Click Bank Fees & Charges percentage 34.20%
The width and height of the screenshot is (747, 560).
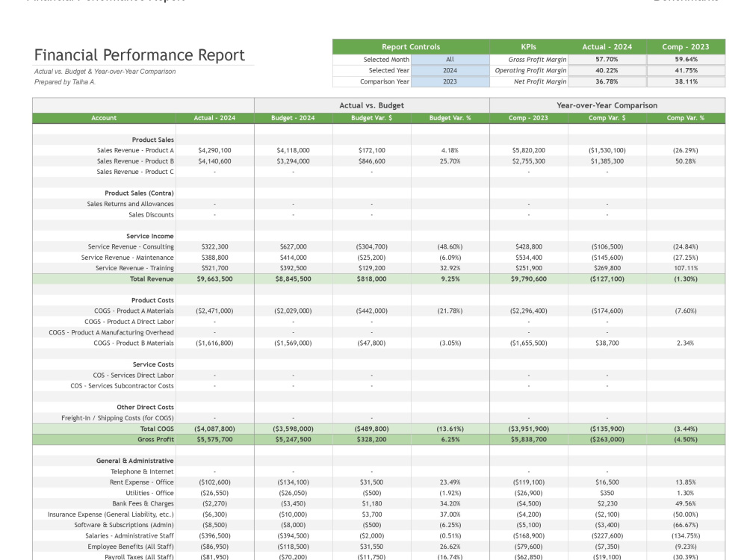pos(450,504)
